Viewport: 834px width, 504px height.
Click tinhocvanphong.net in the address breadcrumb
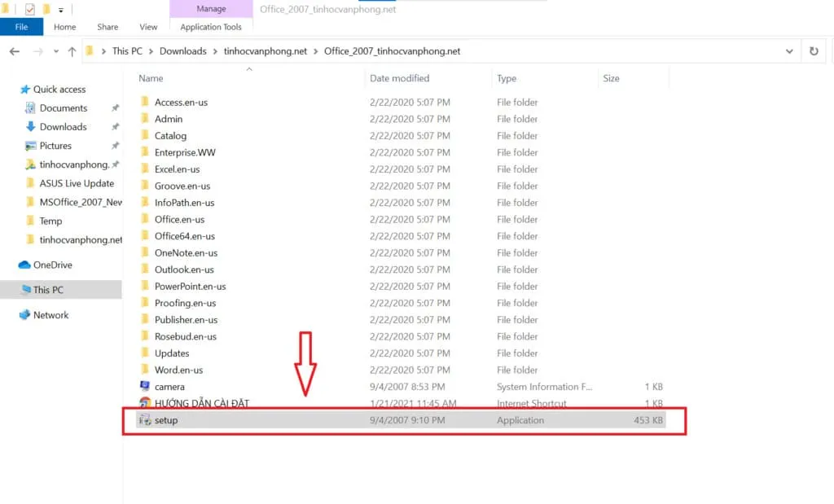pos(266,51)
